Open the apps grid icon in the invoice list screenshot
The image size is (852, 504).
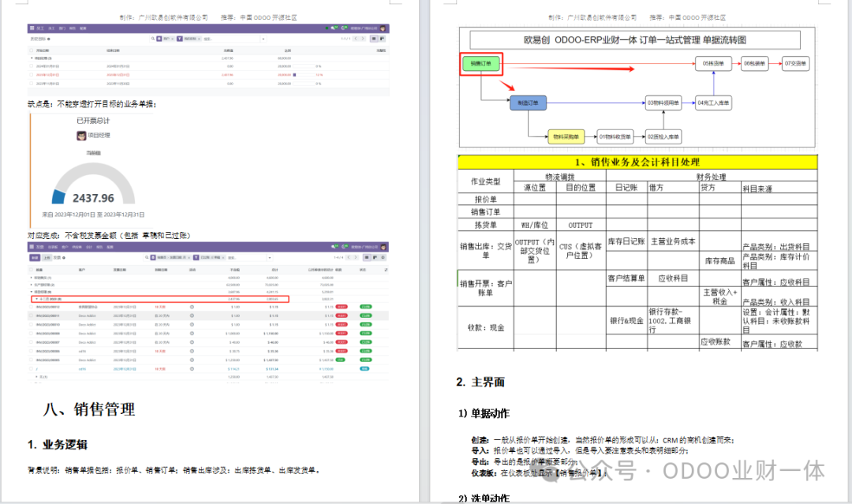pyautogui.click(x=32, y=247)
